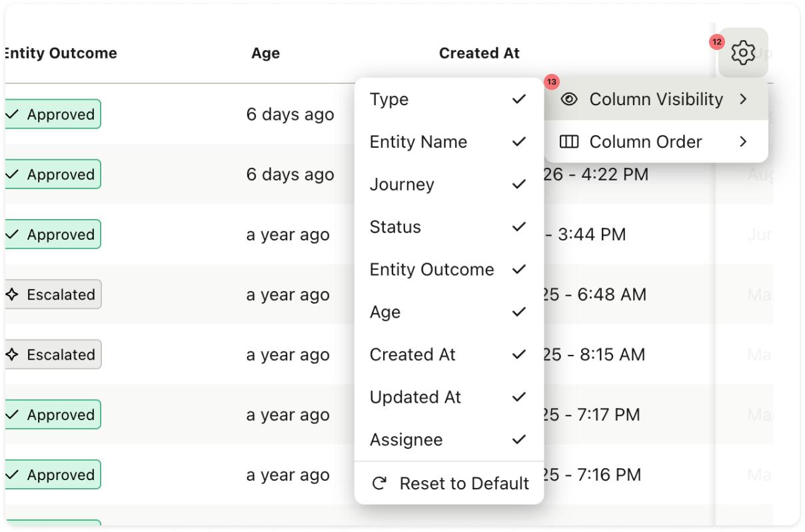805x532 pixels.
Task: Click the sparkle icon in first Escalated badge
Action: pos(11,294)
